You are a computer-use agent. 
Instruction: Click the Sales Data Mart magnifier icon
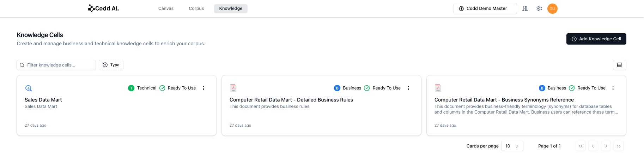(x=29, y=88)
